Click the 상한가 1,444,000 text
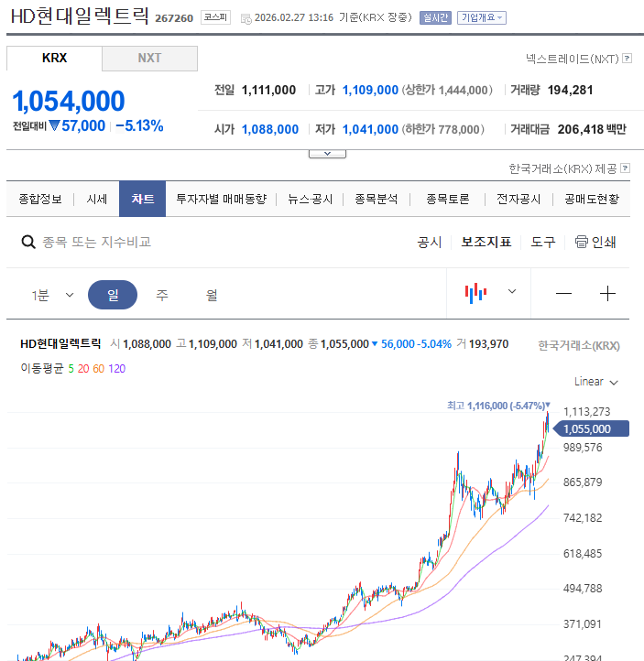The image size is (644, 661). [447, 90]
